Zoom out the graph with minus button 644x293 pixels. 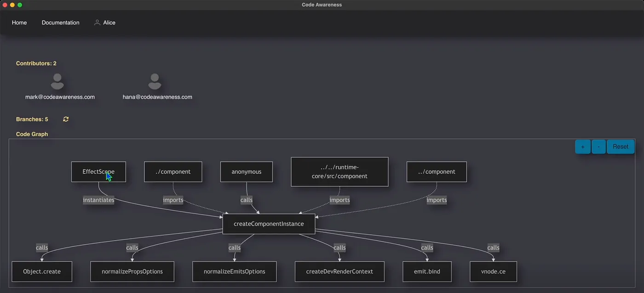(598, 147)
